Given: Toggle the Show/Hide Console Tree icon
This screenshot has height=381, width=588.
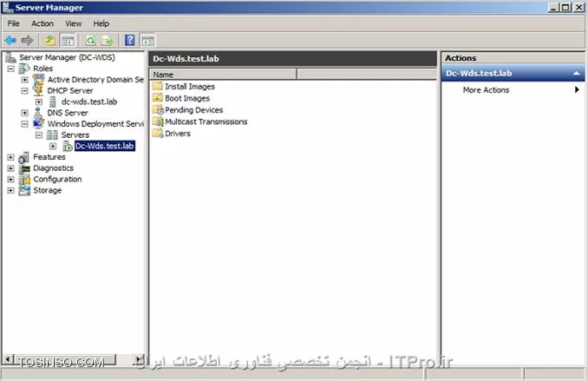Looking at the screenshot, I should click(x=68, y=41).
